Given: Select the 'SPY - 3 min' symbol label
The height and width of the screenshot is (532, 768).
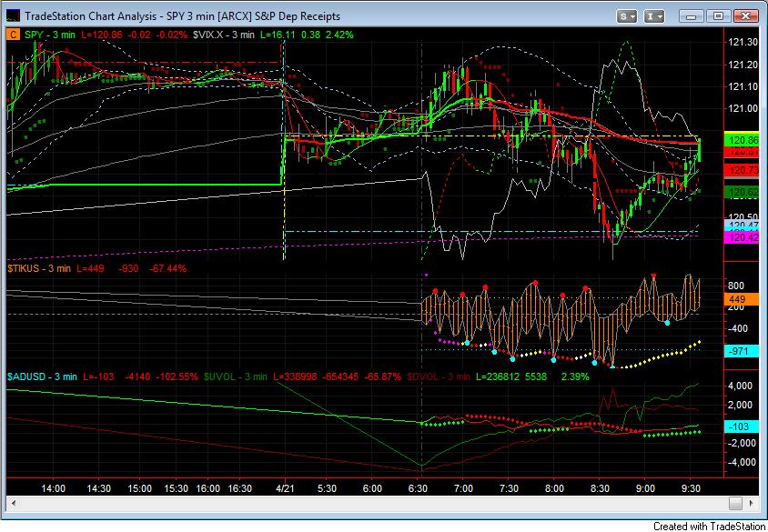Looking at the screenshot, I should pos(50,35).
